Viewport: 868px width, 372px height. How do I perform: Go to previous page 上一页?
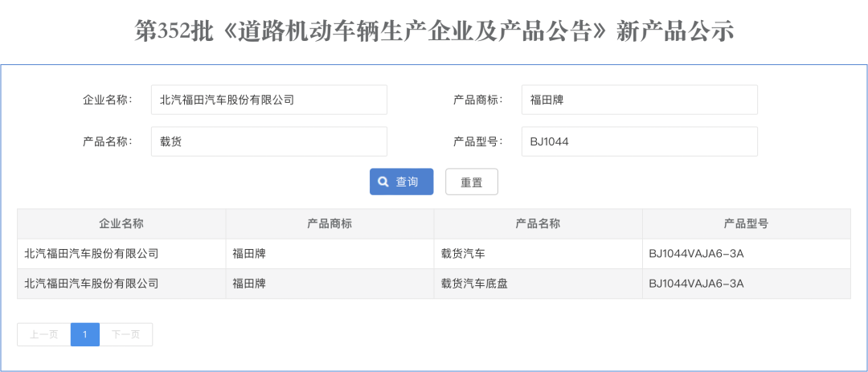click(43, 334)
